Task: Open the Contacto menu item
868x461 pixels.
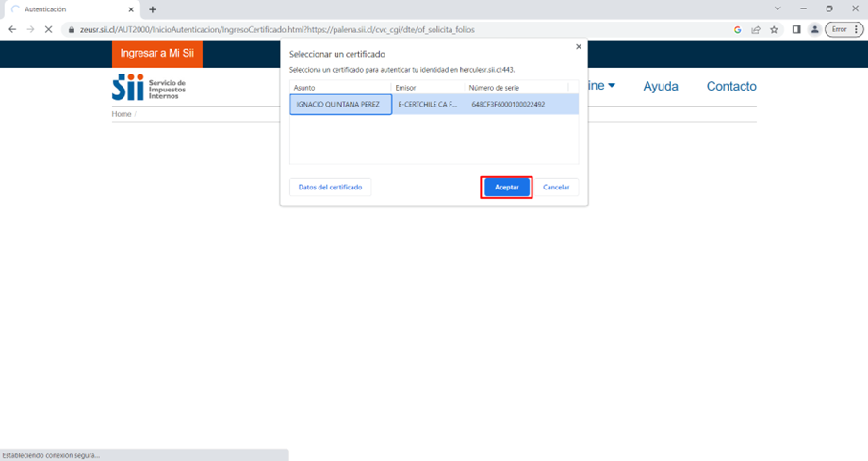Action: pyautogui.click(x=731, y=87)
